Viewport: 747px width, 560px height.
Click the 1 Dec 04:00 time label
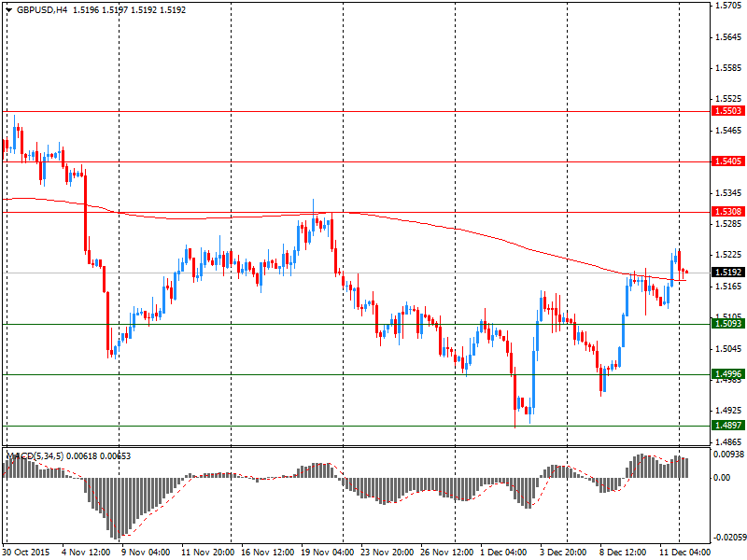pyautogui.click(x=504, y=553)
